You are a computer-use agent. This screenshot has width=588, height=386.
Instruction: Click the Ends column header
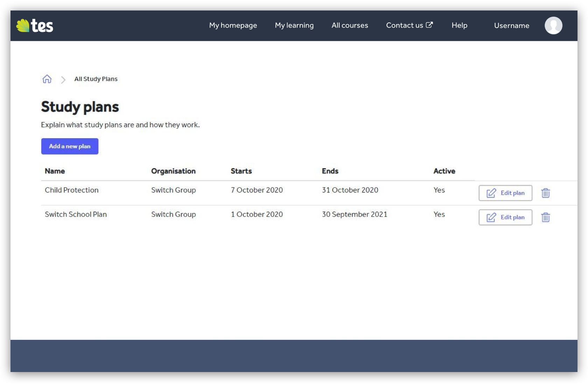click(x=330, y=171)
